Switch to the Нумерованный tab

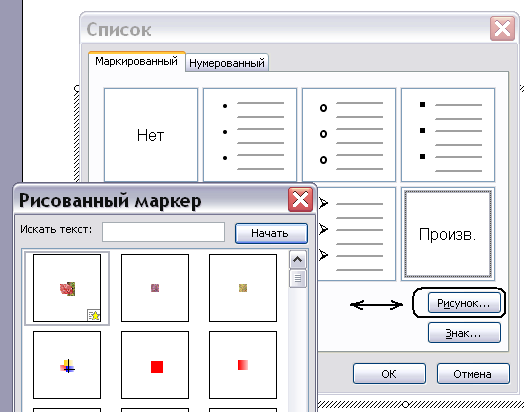coord(227,62)
